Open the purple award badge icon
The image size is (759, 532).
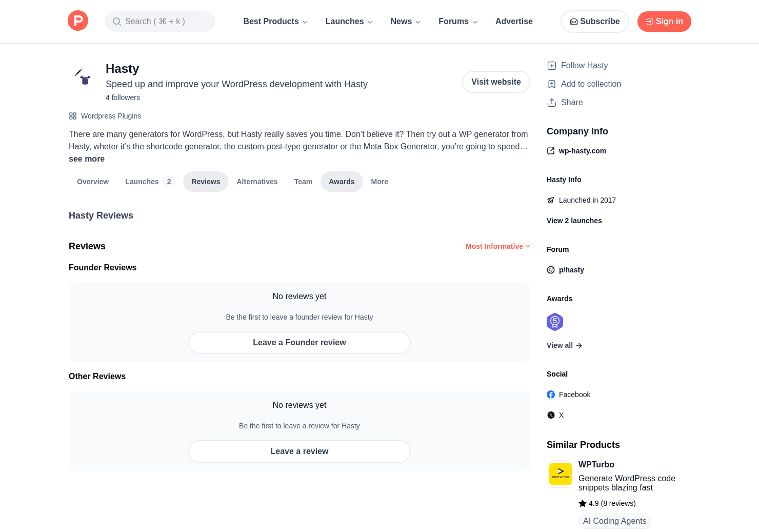[x=555, y=322]
